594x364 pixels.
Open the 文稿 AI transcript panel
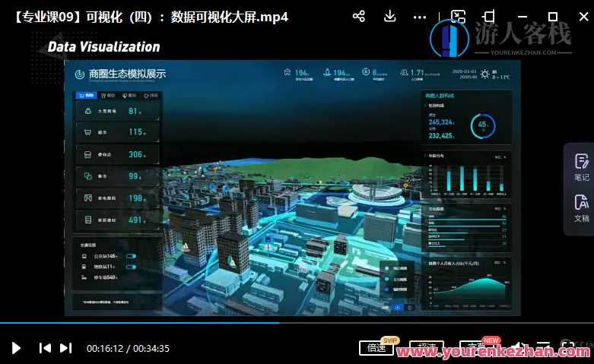[582, 208]
